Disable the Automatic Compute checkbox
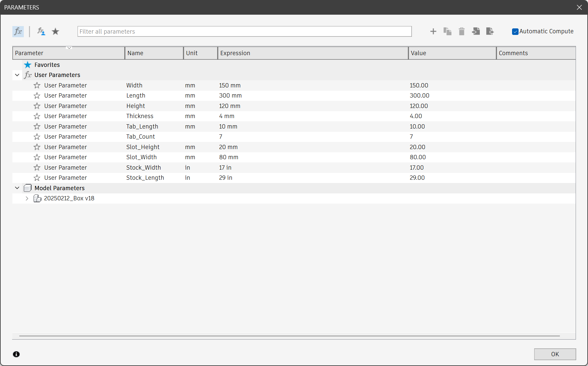 click(x=515, y=32)
